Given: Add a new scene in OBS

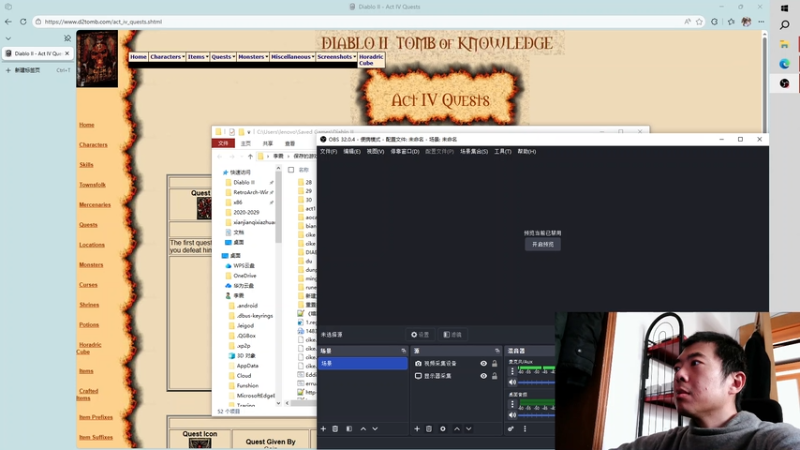Looking at the screenshot, I should pos(323,429).
